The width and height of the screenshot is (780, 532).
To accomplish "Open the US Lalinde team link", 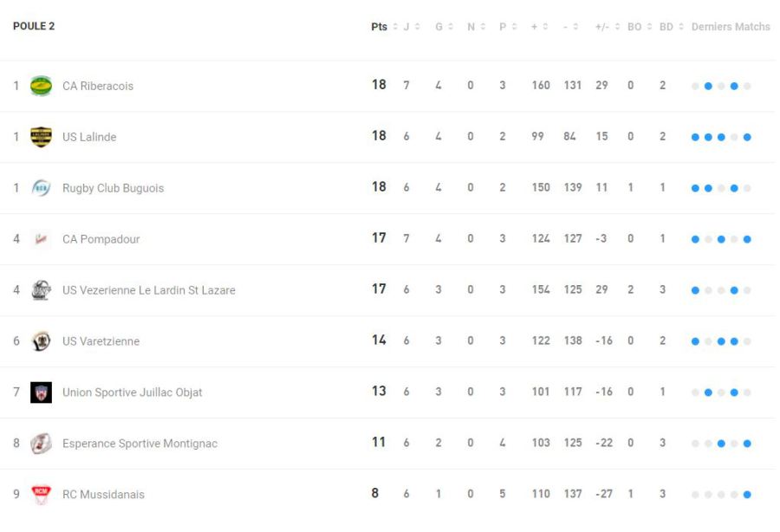I will coord(89,137).
